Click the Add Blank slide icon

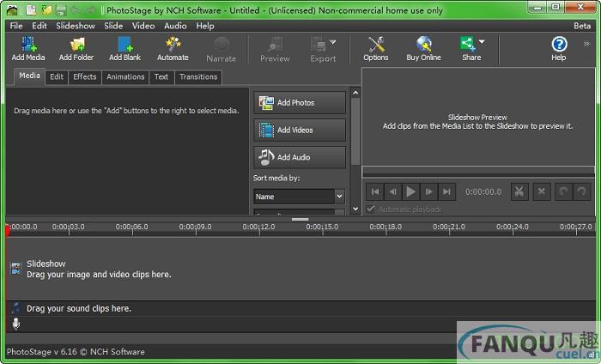click(125, 45)
